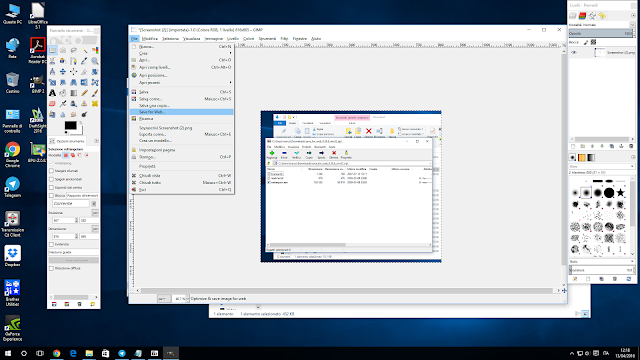
Task: Select the Bucket Fill tool
Action: click(63, 93)
